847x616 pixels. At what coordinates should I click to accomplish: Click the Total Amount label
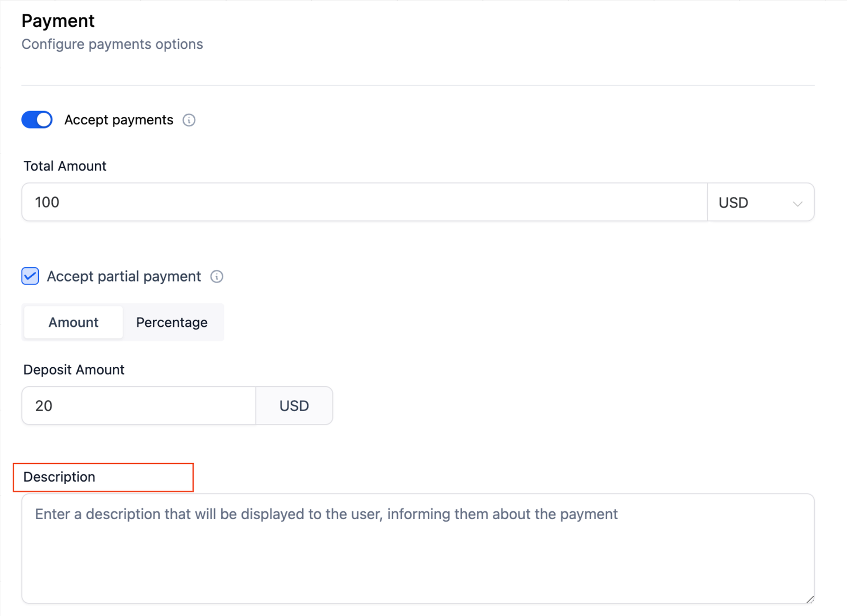[x=65, y=166]
